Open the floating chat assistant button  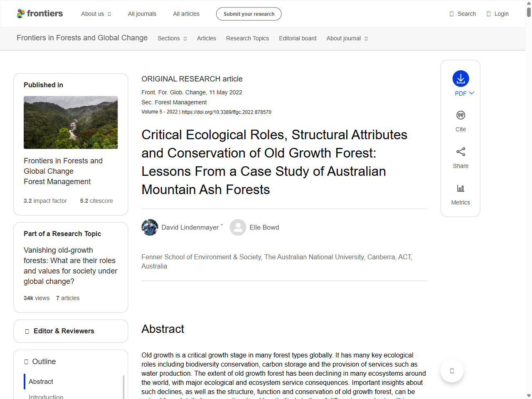pyautogui.click(x=452, y=370)
